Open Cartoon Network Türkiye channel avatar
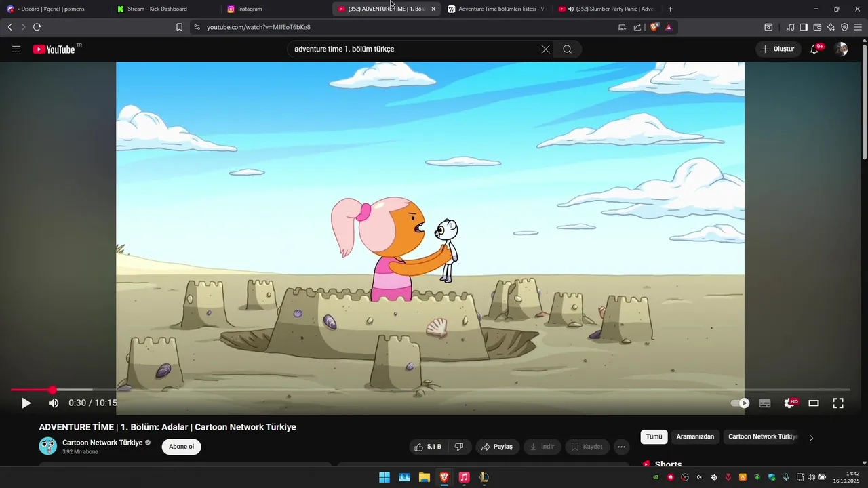 pos(47,446)
